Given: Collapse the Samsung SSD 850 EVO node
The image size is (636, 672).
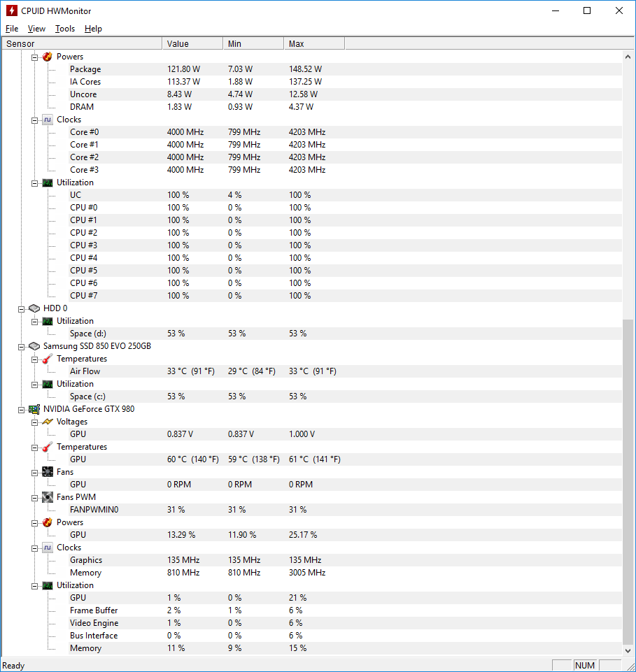Looking at the screenshot, I should pyautogui.click(x=21, y=347).
